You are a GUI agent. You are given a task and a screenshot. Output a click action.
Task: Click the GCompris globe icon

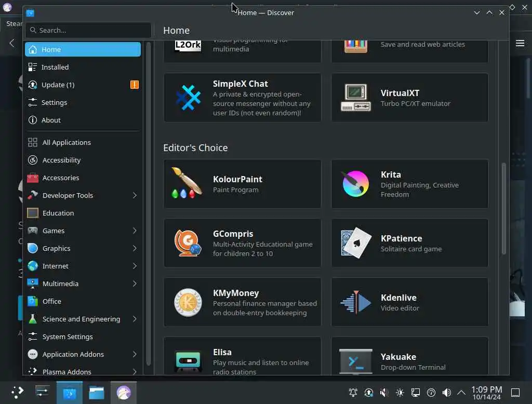(188, 243)
